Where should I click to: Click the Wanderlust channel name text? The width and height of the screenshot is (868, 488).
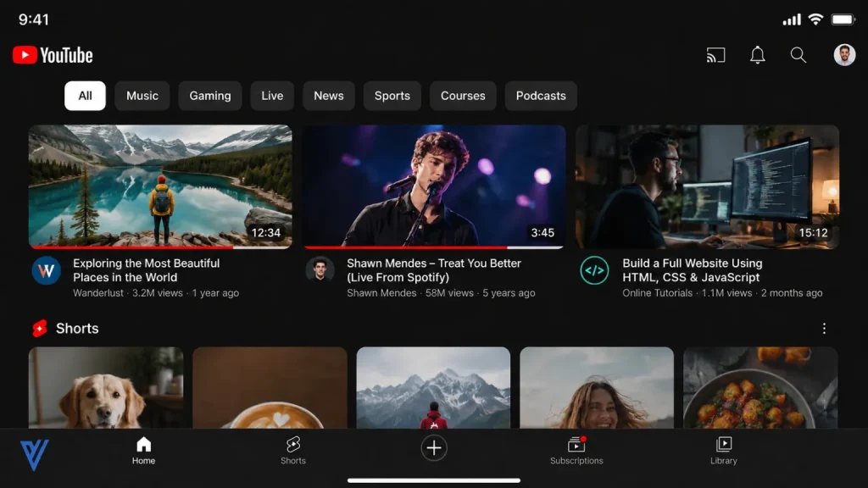point(98,293)
